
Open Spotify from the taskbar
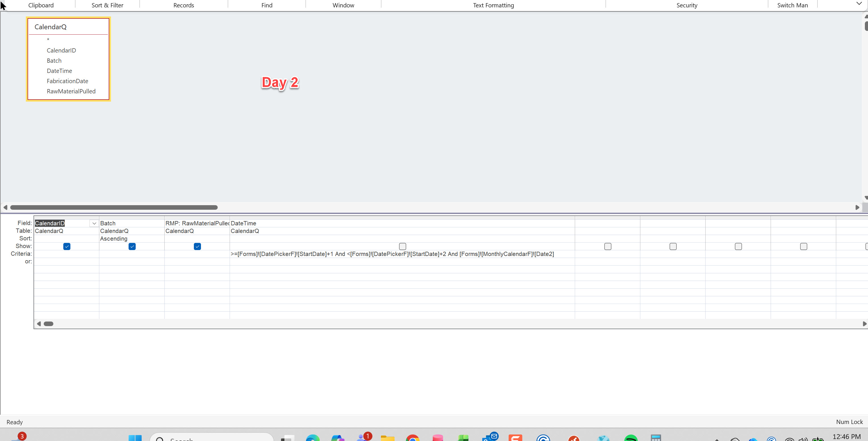(x=630, y=438)
